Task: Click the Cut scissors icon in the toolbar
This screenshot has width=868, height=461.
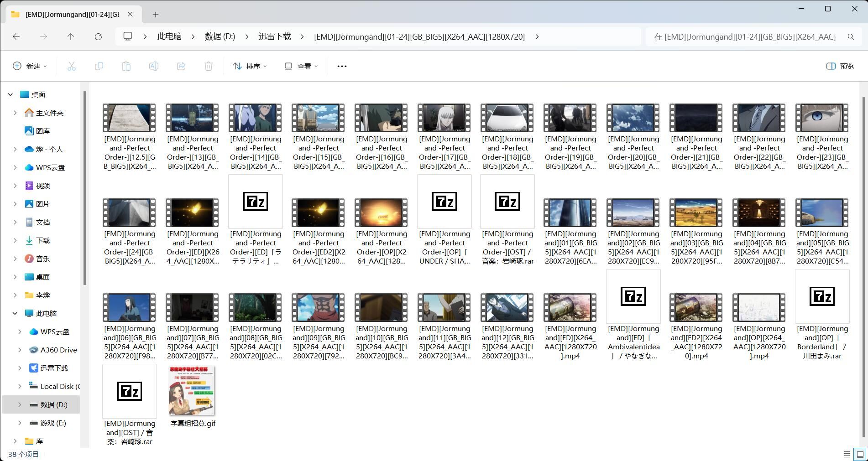Action: pos(72,66)
